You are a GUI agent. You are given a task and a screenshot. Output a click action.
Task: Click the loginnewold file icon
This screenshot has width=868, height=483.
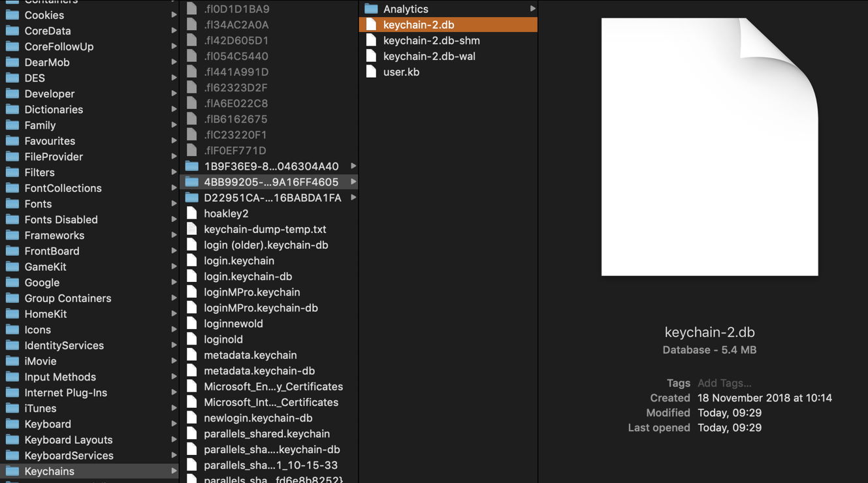pos(191,323)
